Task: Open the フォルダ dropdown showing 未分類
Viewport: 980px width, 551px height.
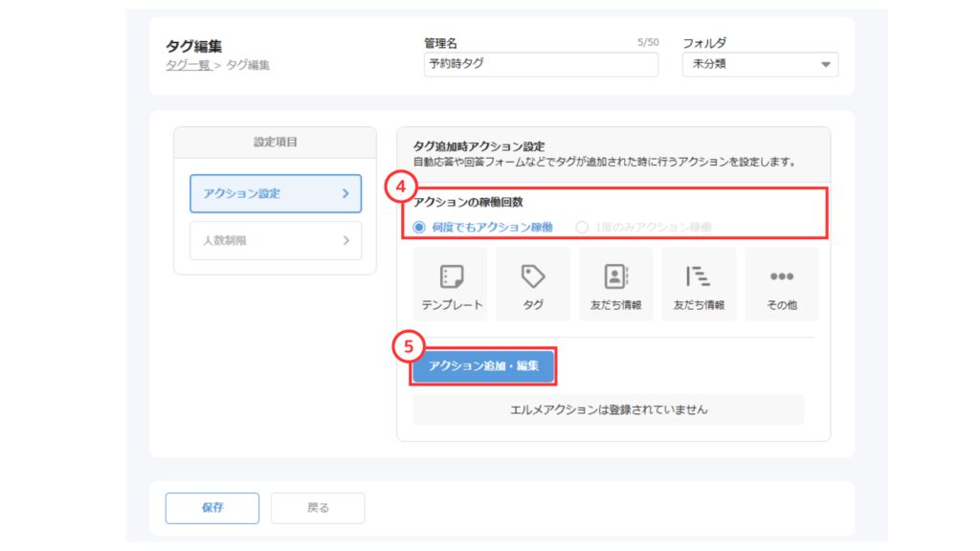Action: (x=760, y=65)
